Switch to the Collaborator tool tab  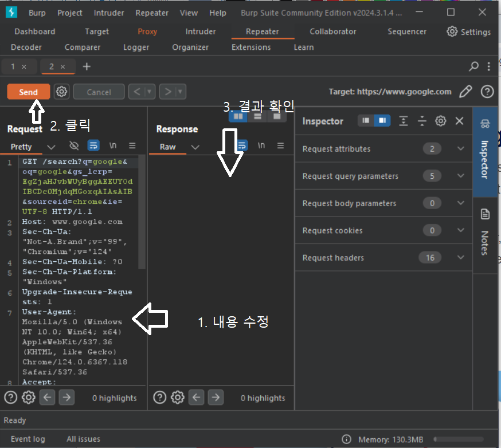[x=332, y=32]
